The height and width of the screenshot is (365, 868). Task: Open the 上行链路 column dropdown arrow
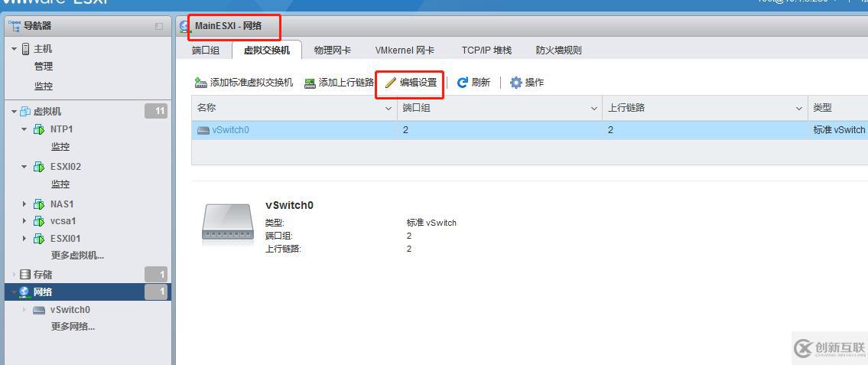click(799, 109)
